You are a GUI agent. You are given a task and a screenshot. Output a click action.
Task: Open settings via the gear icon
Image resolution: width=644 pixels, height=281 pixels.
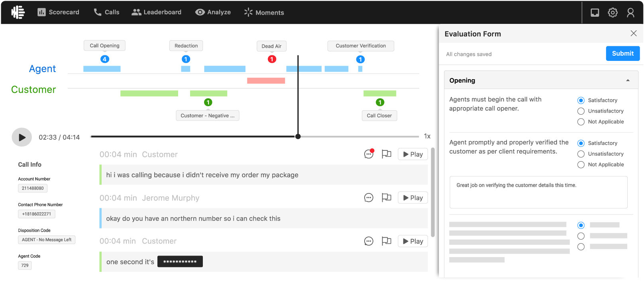[x=613, y=13]
